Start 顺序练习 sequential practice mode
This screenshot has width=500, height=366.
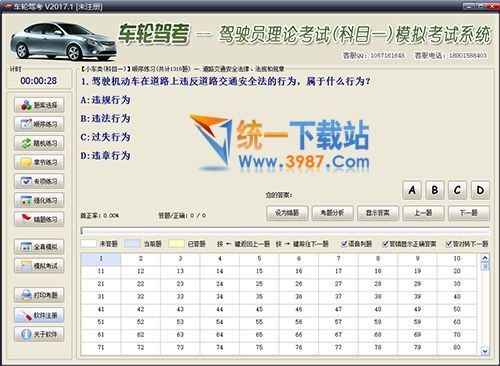pyautogui.click(x=39, y=124)
